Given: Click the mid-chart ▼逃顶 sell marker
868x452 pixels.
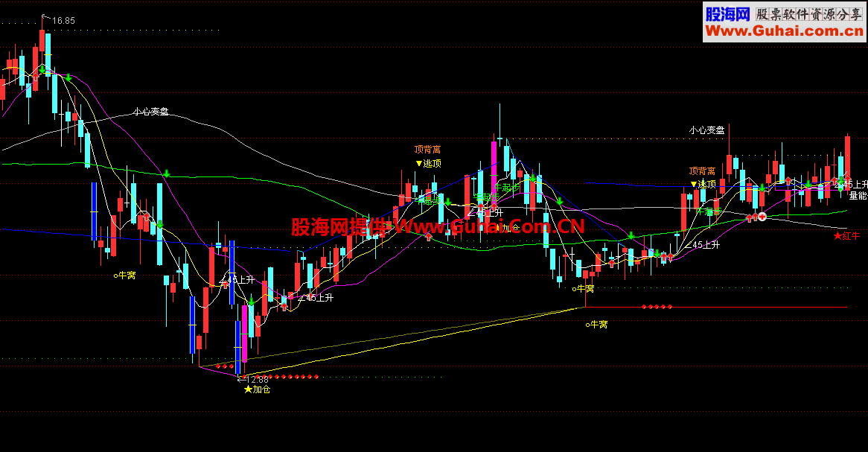Looking at the screenshot, I should (429, 163).
